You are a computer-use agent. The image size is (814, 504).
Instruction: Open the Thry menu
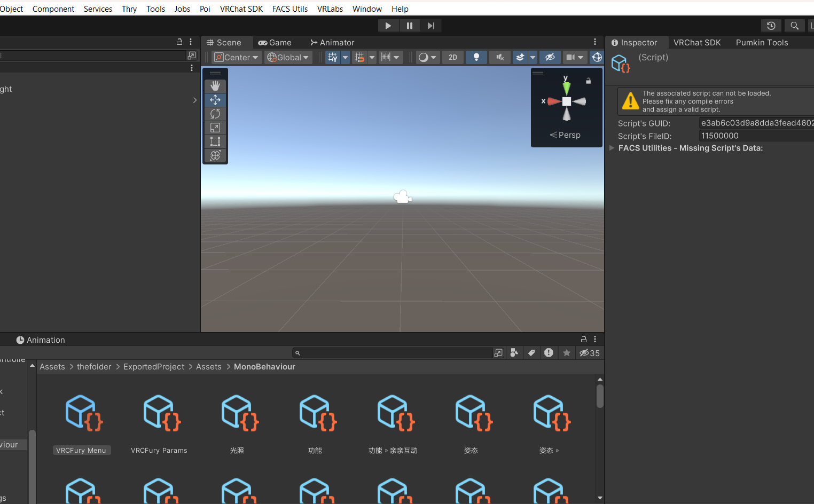pyautogui.click(x=129, y=9)
